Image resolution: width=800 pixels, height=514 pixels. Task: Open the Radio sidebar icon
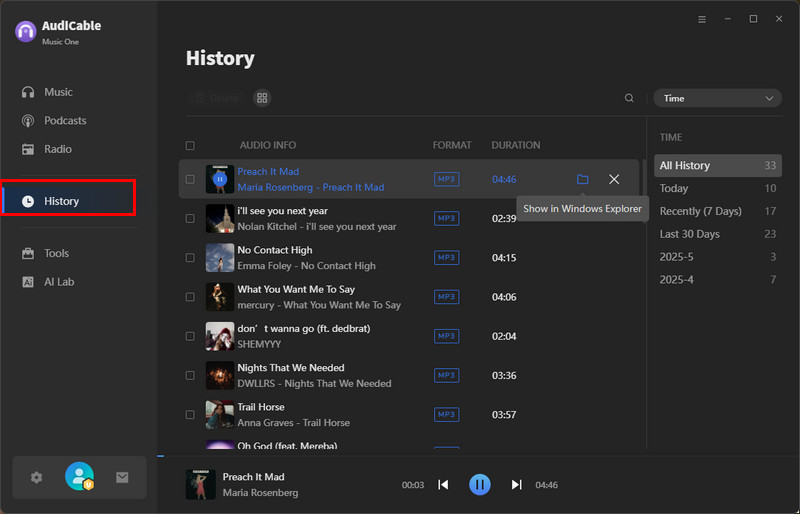pos(28,149)
